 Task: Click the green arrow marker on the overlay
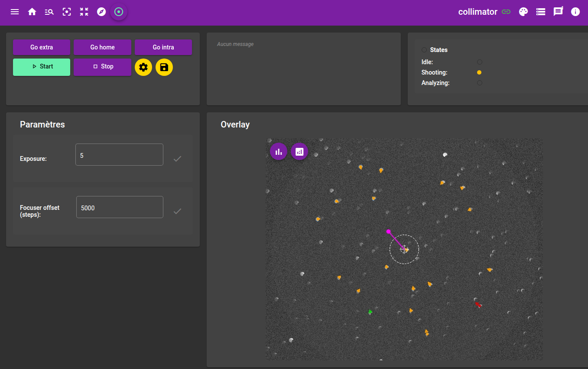click(370, 312)
